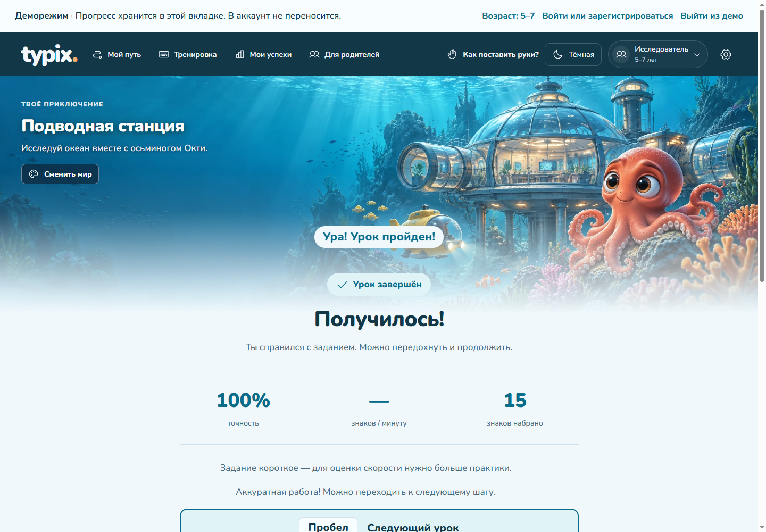Click the ТВОЁ ПРИКЛЮЧЕНИЕ label
Viewport: 766px width, 532px height.
[62, 104]
